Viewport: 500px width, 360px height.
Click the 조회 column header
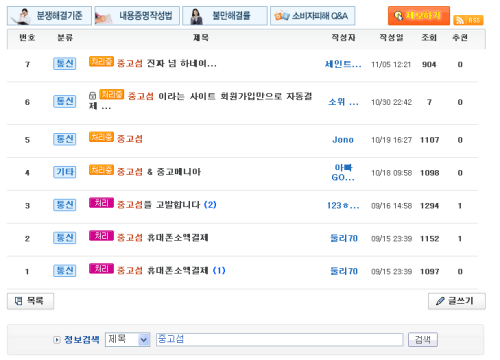429,37
